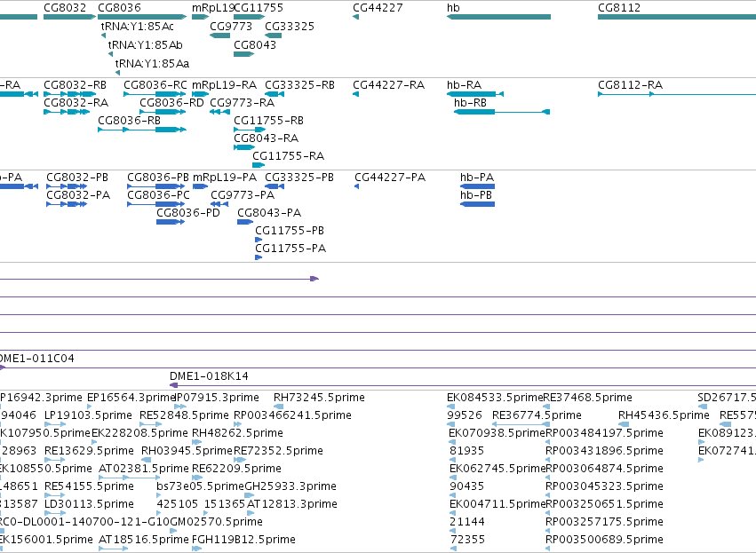This screenshot has width=756, height=553.
Task: Click the CG11755-PB protein label
Action: [x=290, y=231]
